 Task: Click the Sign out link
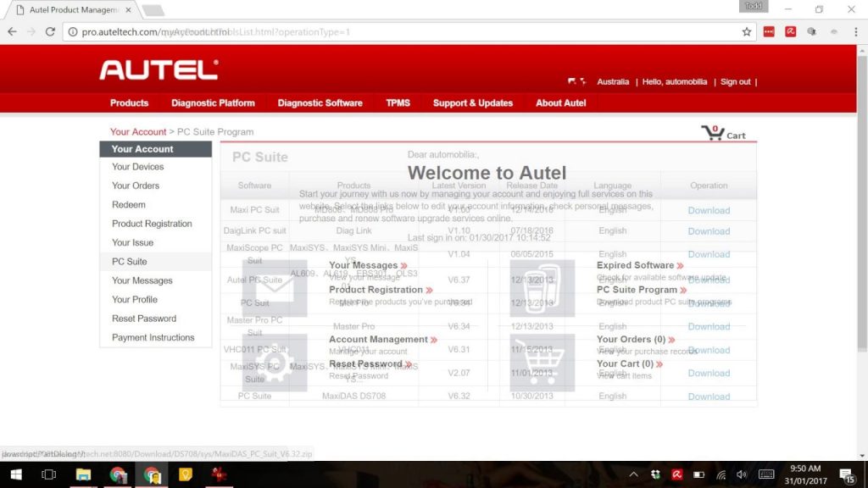click(735, 81)
